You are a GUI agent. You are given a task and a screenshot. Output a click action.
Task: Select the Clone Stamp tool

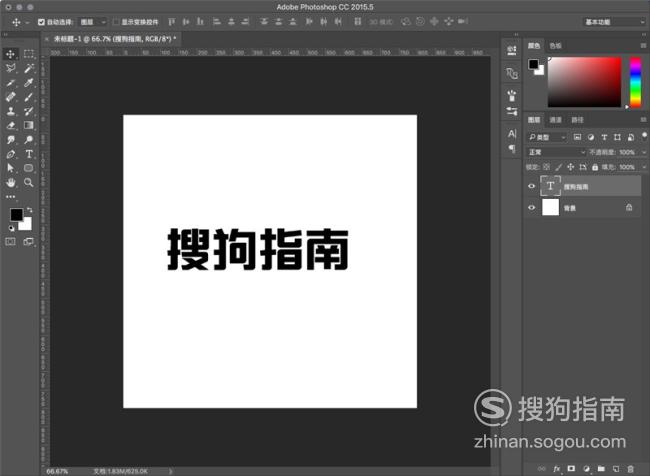pyautogui.click(x=11, y=111)
